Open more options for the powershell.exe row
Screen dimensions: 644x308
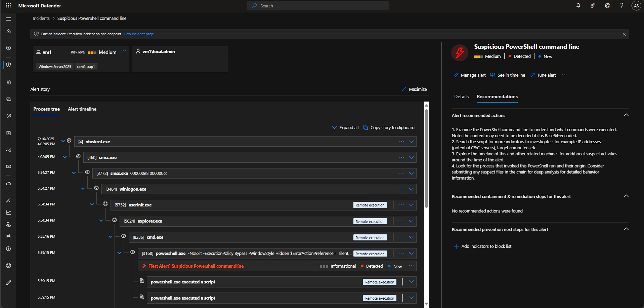401,253
